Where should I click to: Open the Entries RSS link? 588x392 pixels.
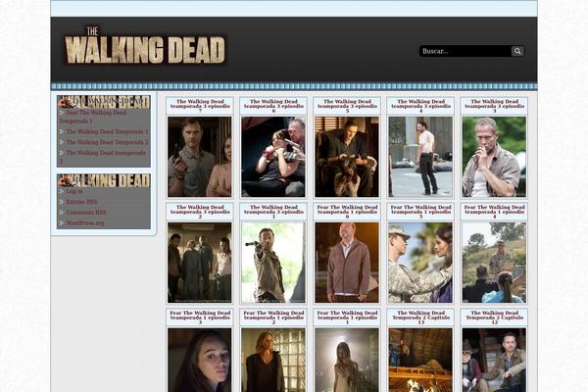coord(81,202)
